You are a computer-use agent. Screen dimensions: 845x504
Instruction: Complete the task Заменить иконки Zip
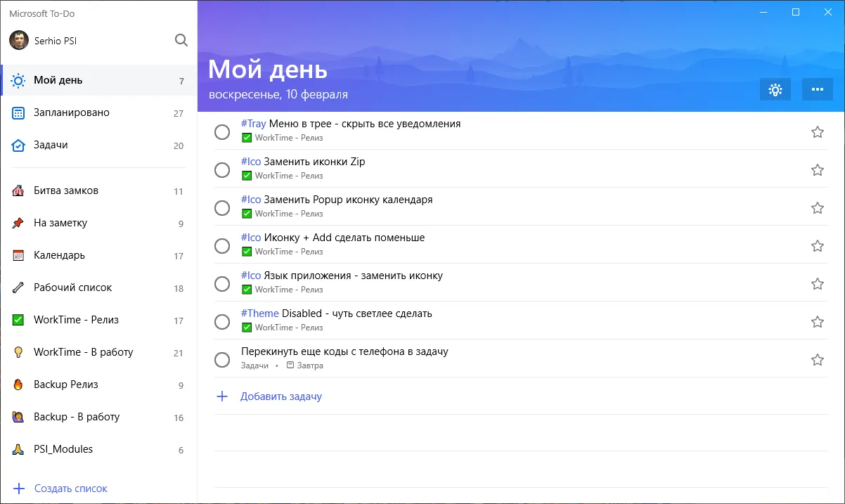[x=222, y=169]
